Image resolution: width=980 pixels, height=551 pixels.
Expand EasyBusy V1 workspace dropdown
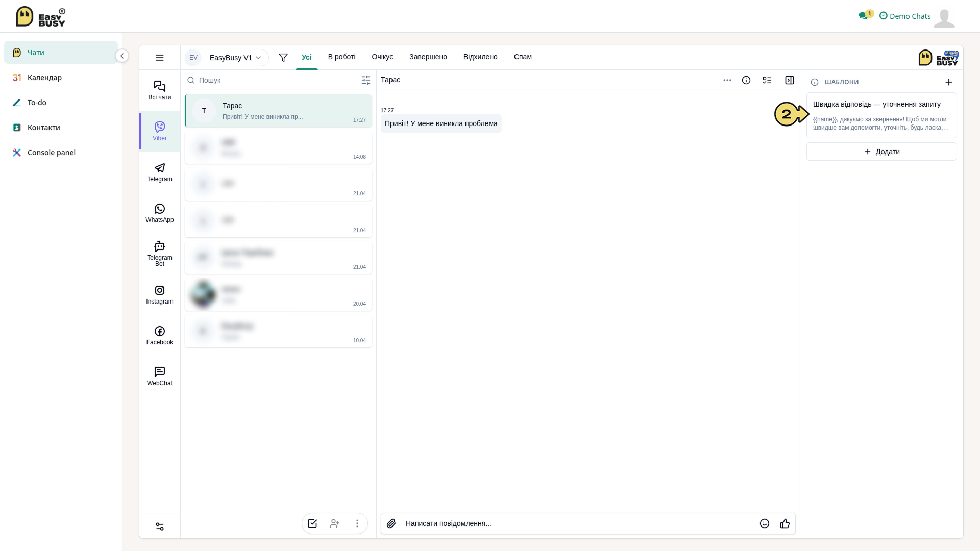click(227, 58)
